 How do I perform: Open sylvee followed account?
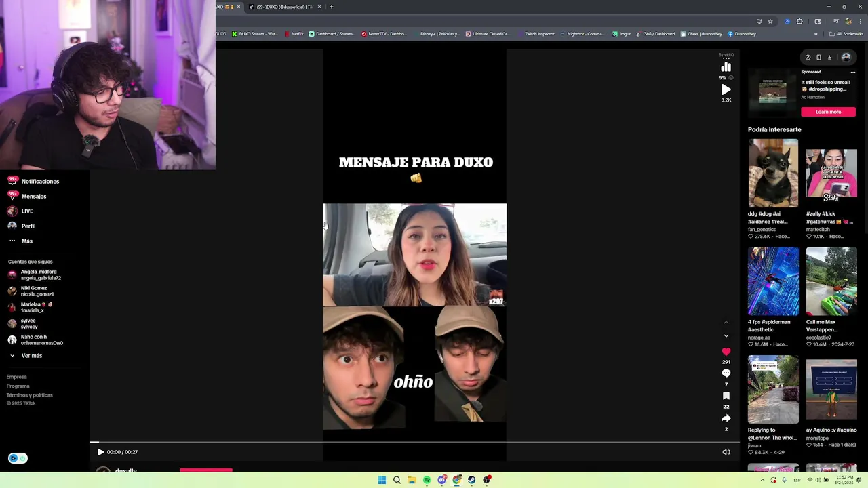[23, 323]
